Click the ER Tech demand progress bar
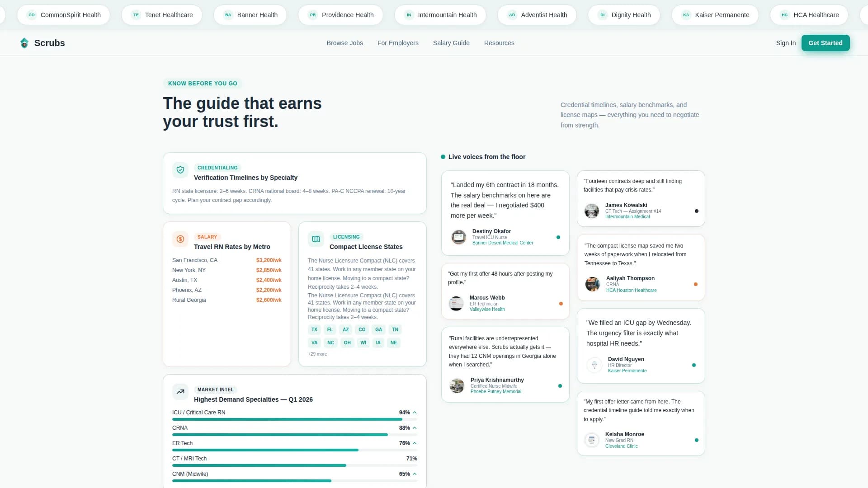This screenshot has height=488, width=868. [294, 450]
